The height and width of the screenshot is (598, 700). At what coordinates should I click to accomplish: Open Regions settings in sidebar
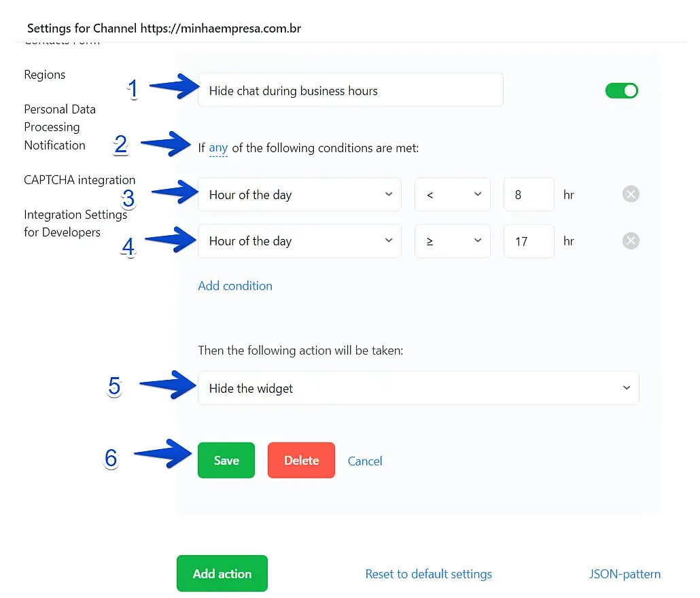[45, 75]
